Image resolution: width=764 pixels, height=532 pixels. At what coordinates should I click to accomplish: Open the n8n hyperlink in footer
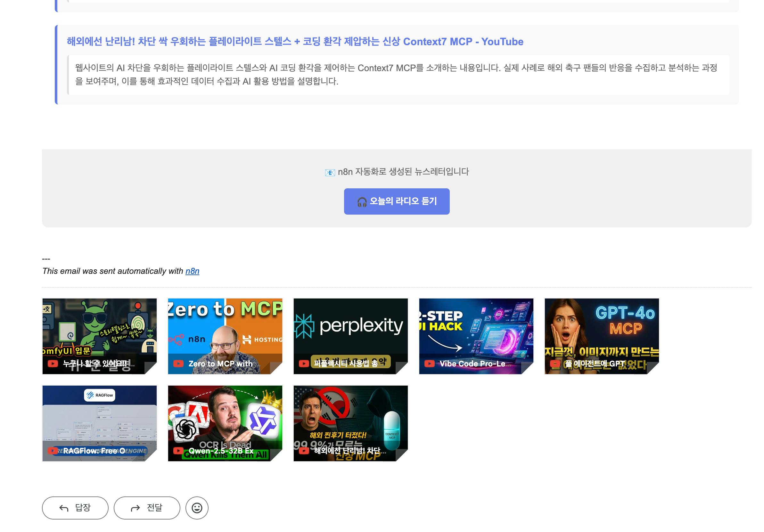pyautogui.click(x=192, y=271)
